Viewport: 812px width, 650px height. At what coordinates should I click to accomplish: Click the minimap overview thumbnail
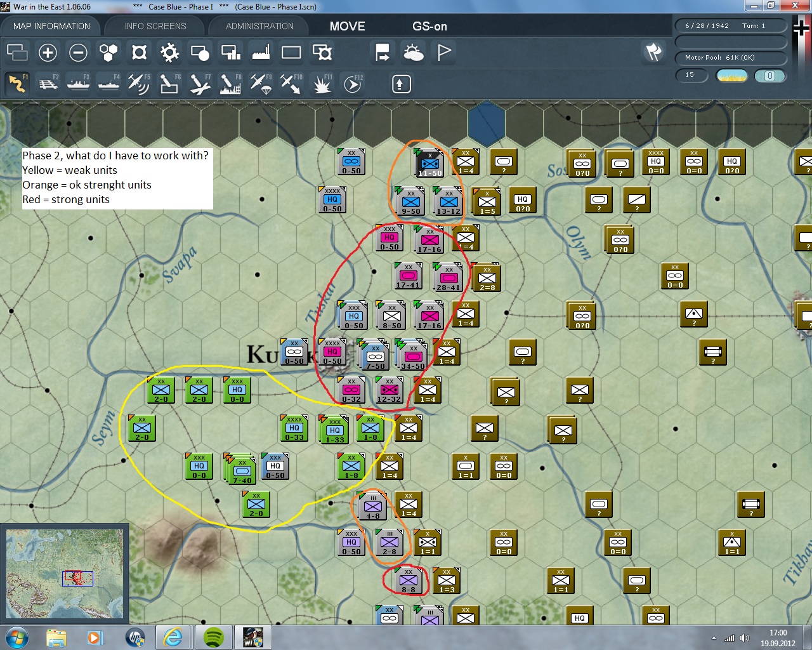pyautogui.click(x=65, y=574)
